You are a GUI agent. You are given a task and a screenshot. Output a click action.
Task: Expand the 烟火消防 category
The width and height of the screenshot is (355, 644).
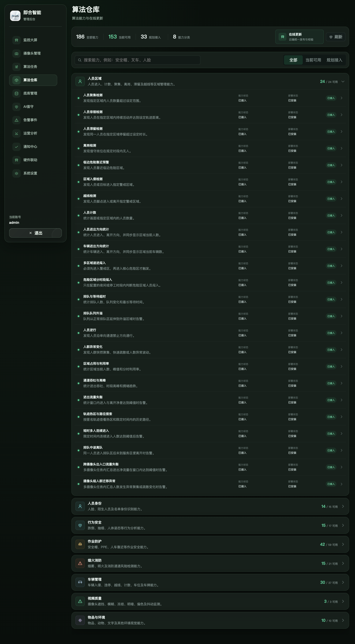point(210,563)
